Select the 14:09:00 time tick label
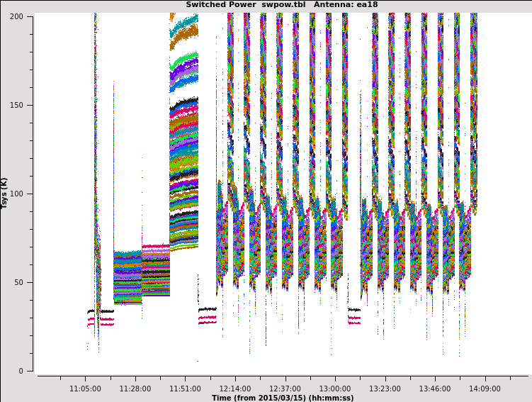The image size is (532, 402). (485, 389)
